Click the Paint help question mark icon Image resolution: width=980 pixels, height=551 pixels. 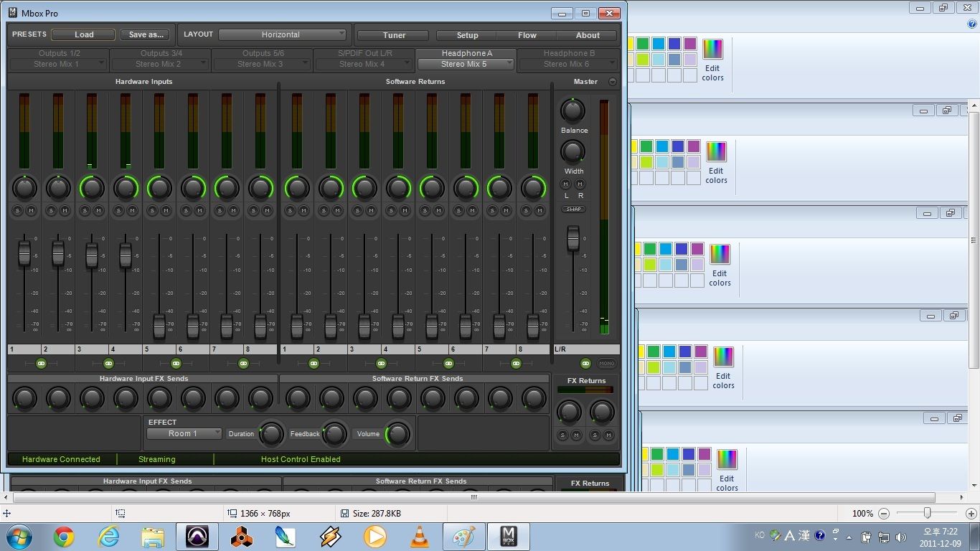tap(972, 24)
